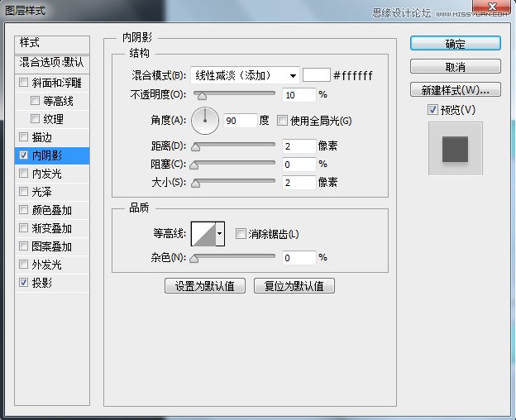Close the 图层样式 dialog

pyautogui.click(x=492, y=7)
